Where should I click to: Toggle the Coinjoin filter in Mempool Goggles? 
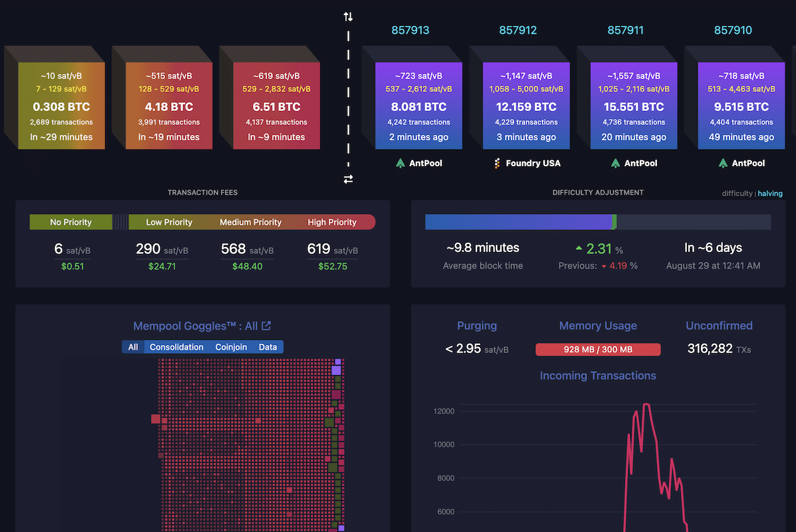pyautogui.click(x=231, y=346)
